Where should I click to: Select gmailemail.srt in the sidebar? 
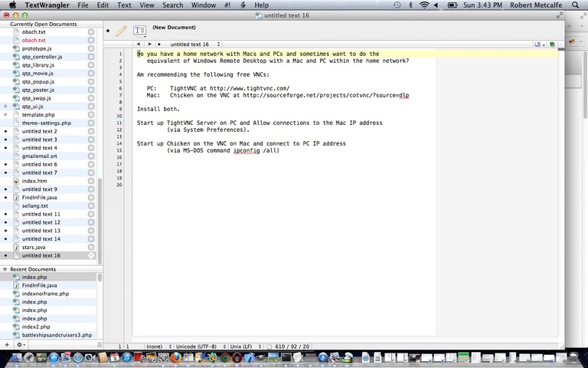pyautogui.click(x=39, y=156)
